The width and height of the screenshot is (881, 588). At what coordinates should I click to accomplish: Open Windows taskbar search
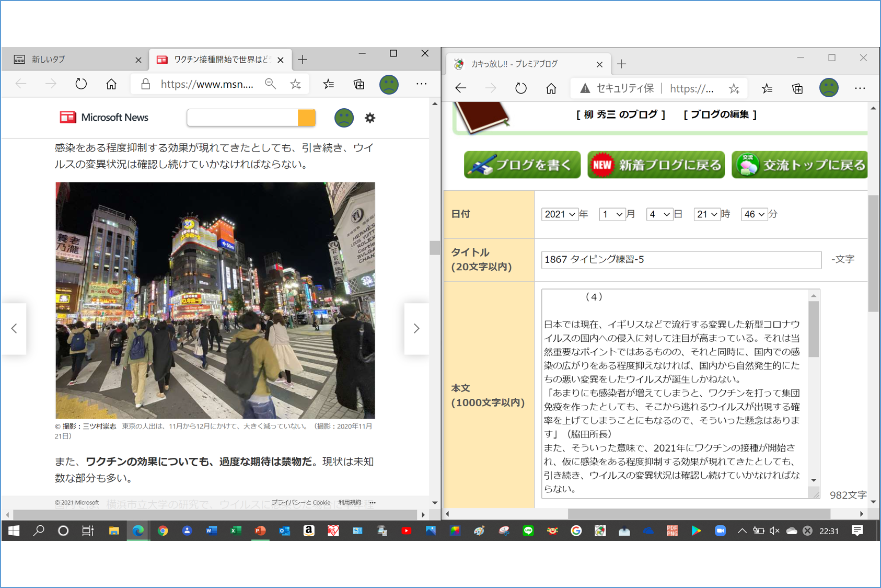39,531
